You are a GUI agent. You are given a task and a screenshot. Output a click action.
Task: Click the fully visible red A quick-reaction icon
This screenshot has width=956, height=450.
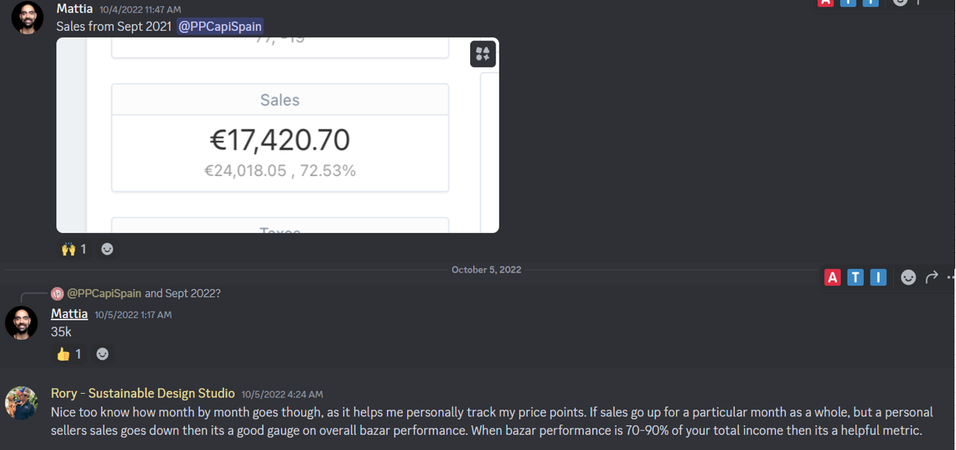(x=832, y=277)
